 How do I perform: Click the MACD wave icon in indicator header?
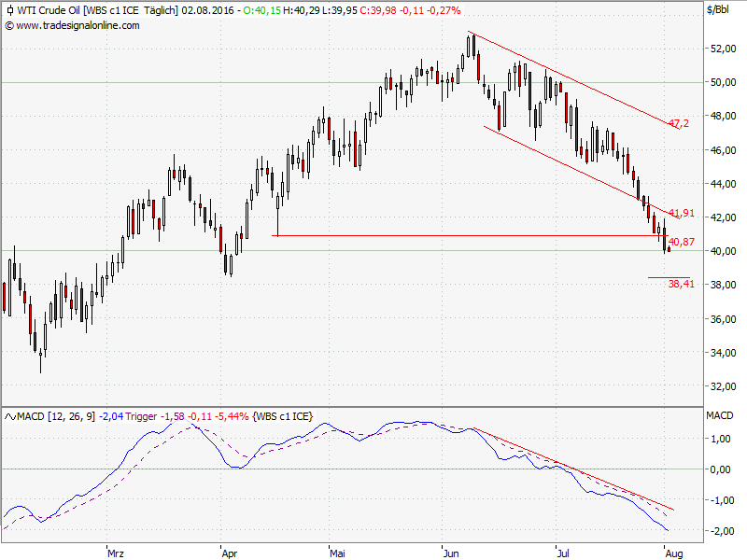9,415
